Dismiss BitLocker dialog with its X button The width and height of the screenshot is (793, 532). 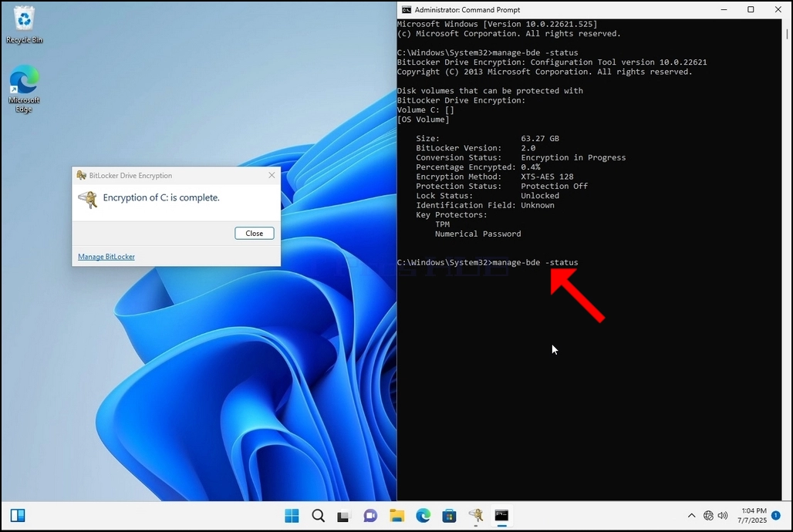click(272, 175)
